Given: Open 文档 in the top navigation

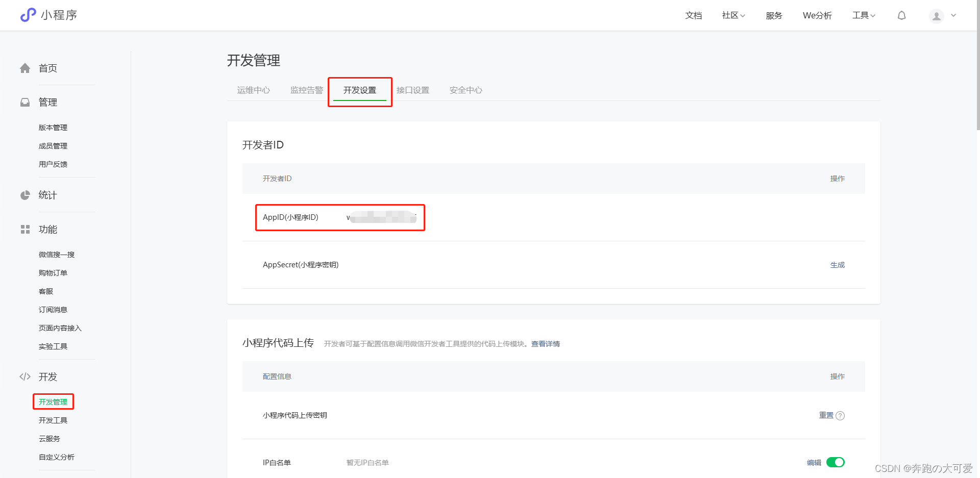Looking at the screenshot, I should 694,15.
